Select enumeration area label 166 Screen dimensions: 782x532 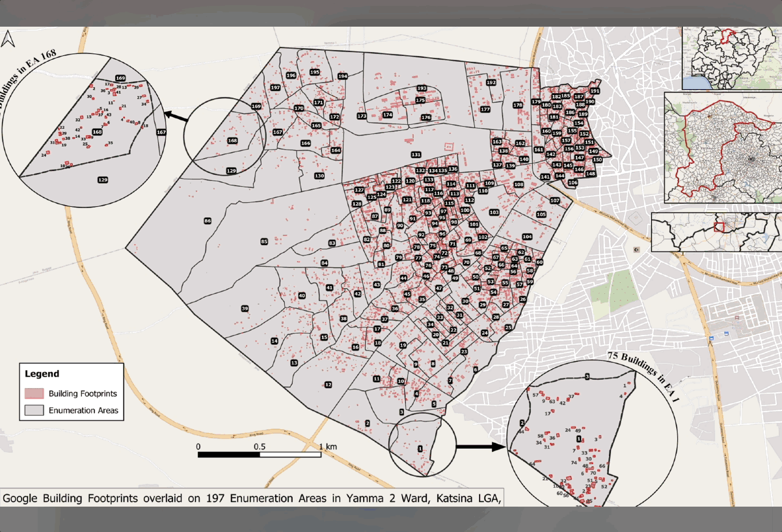(x=305, y=143)
